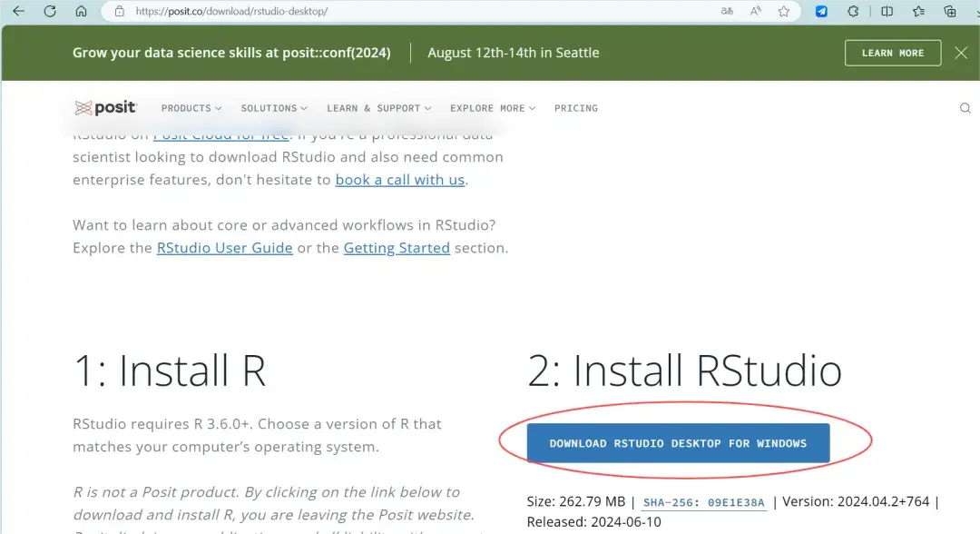Click the browser back arrow

pyautogui.click(x=20, y=12)
